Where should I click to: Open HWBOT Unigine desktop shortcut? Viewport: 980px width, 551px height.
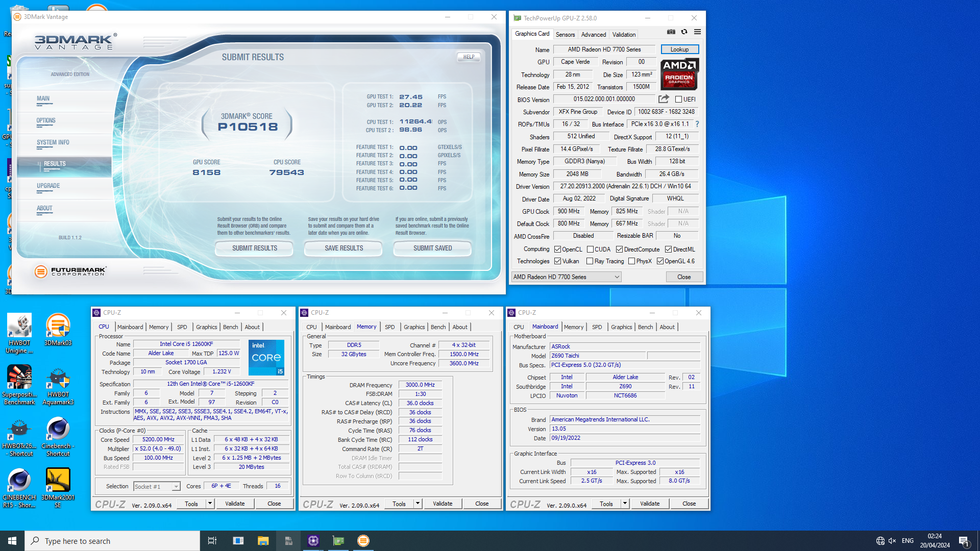(19, 334)
